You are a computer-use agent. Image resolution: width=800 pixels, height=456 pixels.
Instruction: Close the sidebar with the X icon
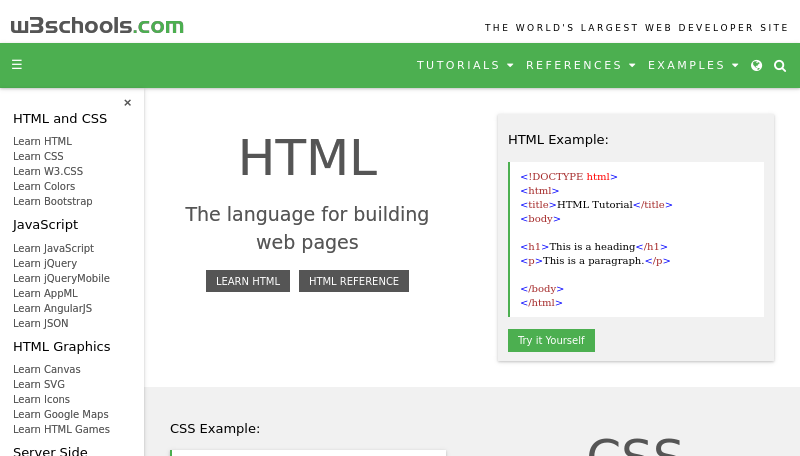pyautogui.click(x=128, y=103)
